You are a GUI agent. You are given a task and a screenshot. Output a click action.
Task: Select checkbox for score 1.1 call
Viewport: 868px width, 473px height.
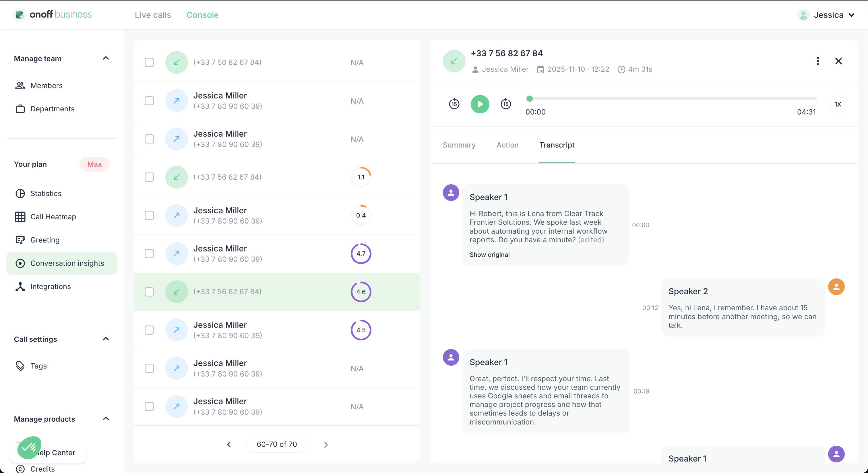(149, 177)
